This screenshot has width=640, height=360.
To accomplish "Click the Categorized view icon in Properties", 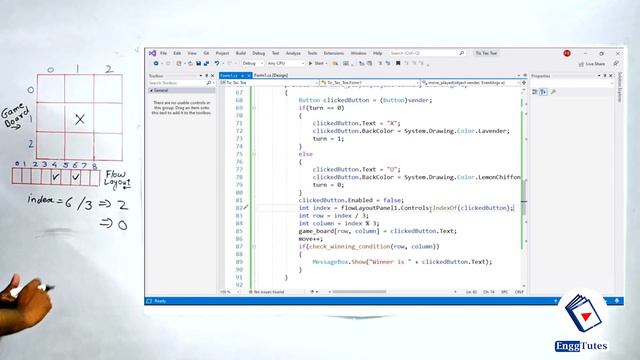I will 535,92.
